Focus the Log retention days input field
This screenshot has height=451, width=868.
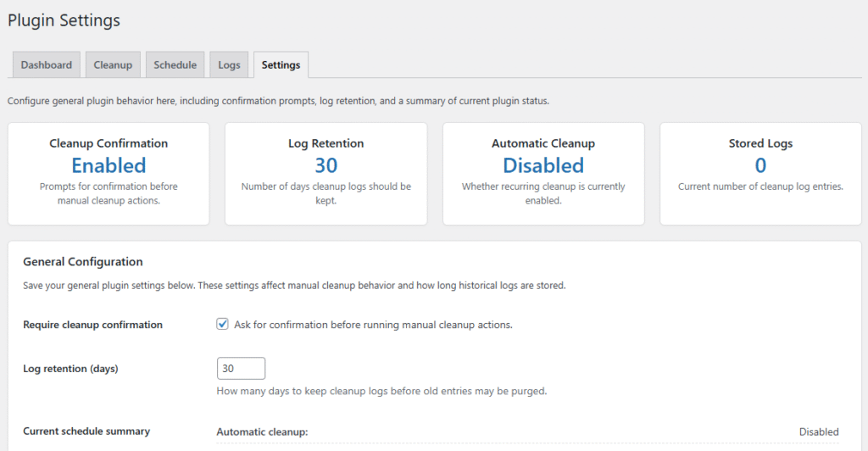[242, 369]
